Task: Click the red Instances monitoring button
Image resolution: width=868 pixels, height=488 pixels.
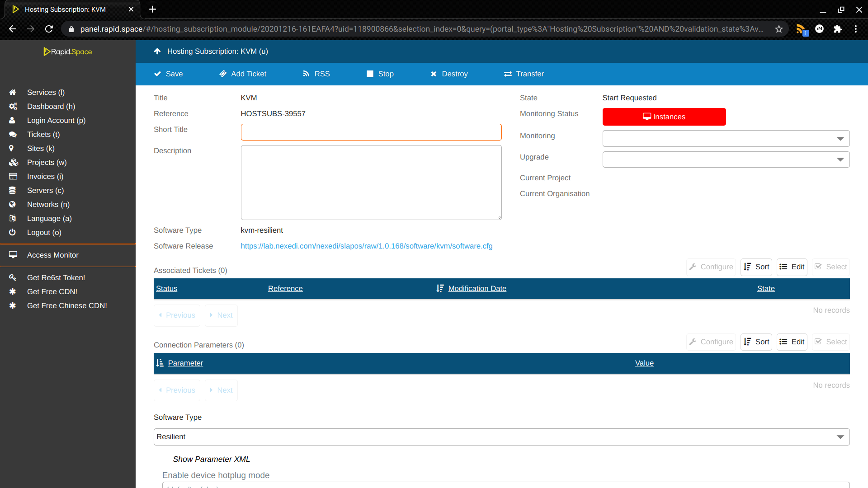Action: pos(664,117)
